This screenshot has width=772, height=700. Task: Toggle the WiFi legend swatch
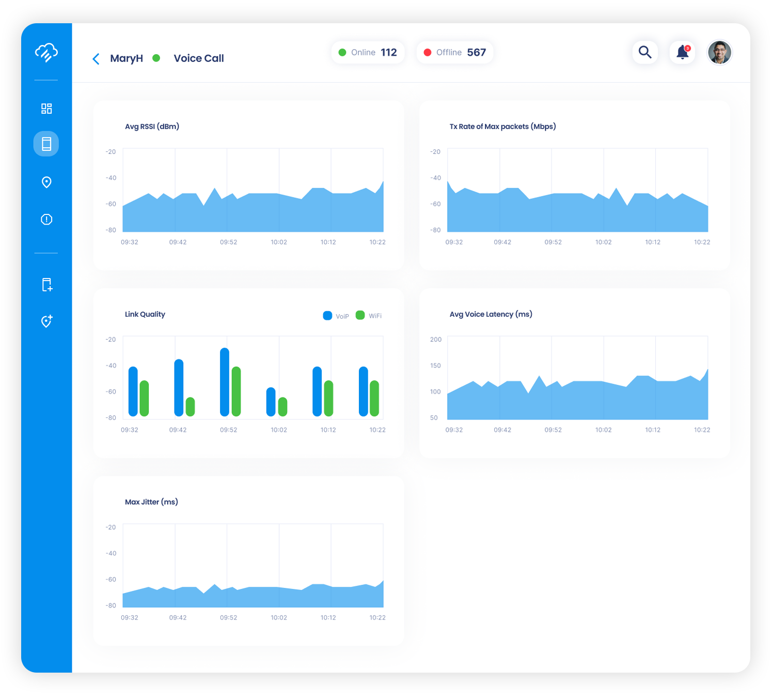(360, 315)
